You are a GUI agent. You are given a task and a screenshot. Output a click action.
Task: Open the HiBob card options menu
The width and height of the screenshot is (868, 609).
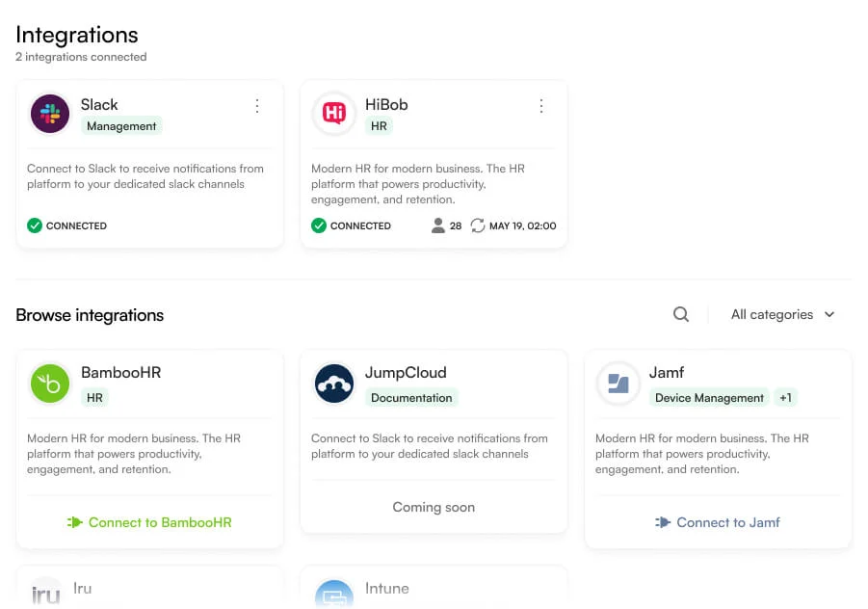point(541,106)
